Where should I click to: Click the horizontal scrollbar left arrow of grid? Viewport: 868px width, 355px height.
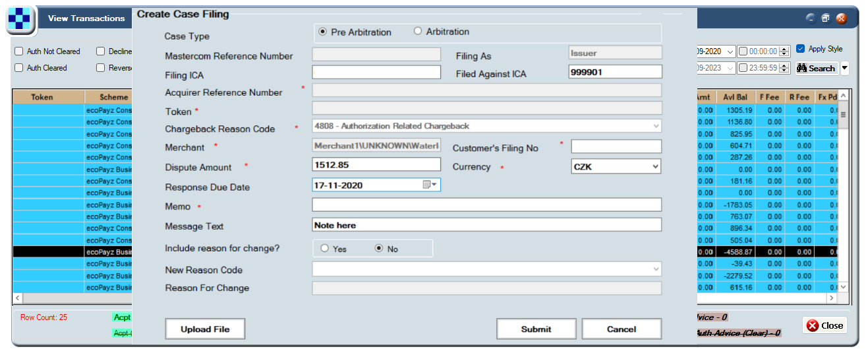pos(17,298)
